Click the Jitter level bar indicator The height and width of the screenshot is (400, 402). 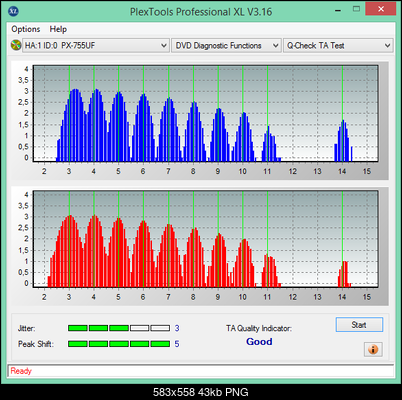[119, 328]
